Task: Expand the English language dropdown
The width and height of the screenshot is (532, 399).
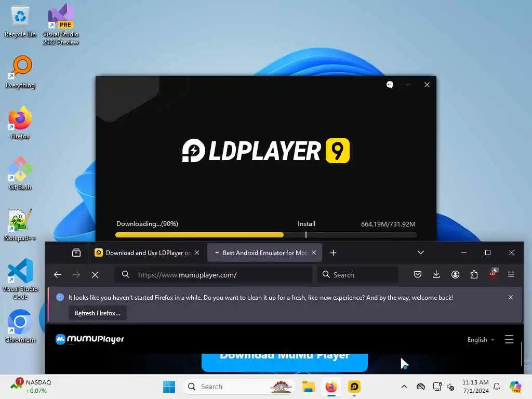Action: pyautogui.click(x=481, y=340)
